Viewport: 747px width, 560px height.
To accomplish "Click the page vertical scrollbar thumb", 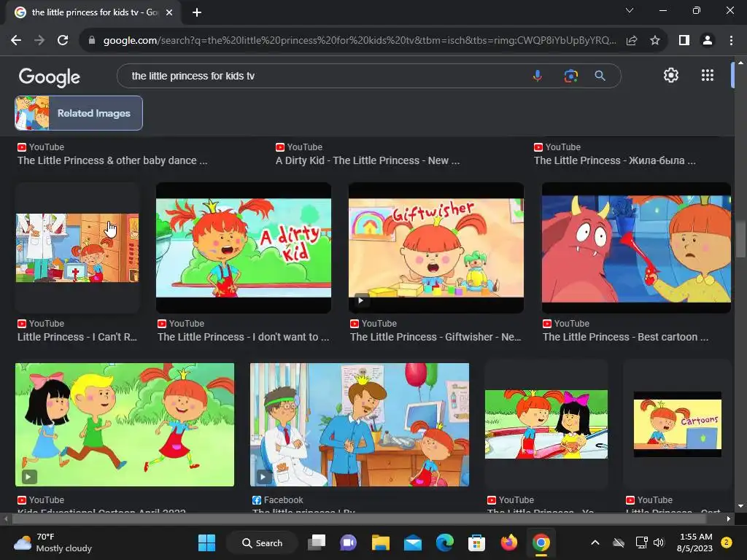I will click(x=740, y=239).
